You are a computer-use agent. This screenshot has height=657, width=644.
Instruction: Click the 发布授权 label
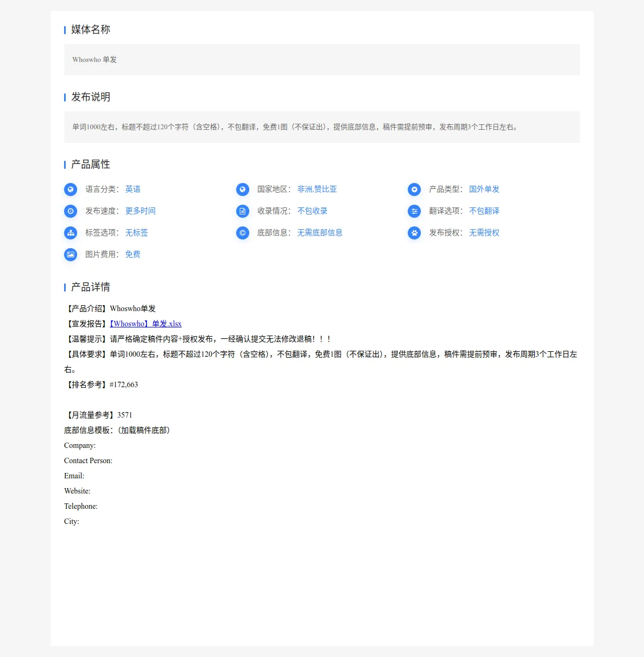click(x=446, y=233)
